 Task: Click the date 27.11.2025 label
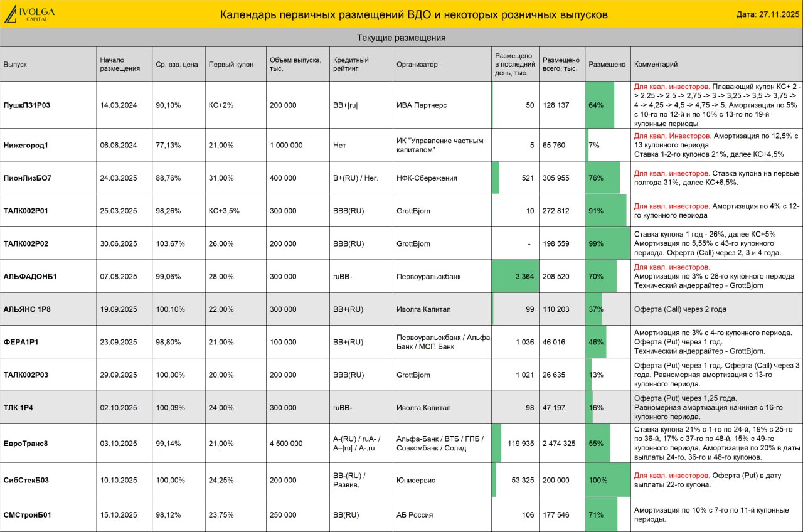click(x=767, y=15)
